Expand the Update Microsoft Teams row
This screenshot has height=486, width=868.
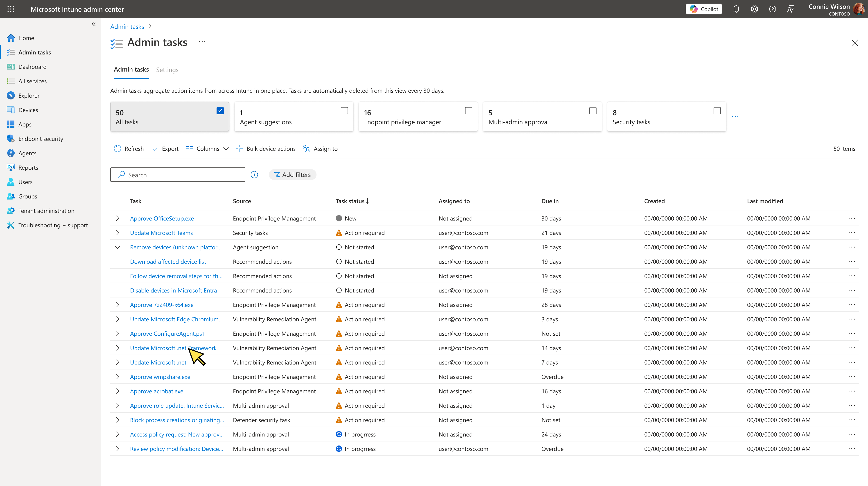[x=117, y=233]
